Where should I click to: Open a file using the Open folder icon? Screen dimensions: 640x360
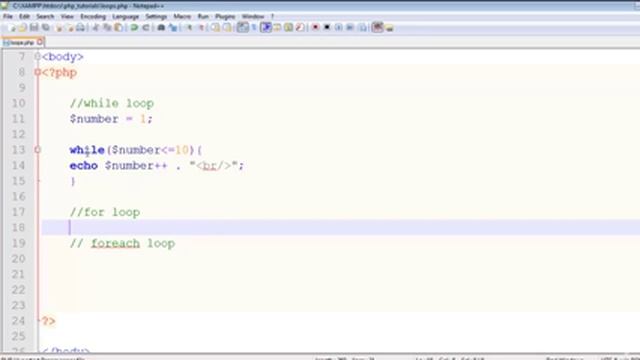22,28
